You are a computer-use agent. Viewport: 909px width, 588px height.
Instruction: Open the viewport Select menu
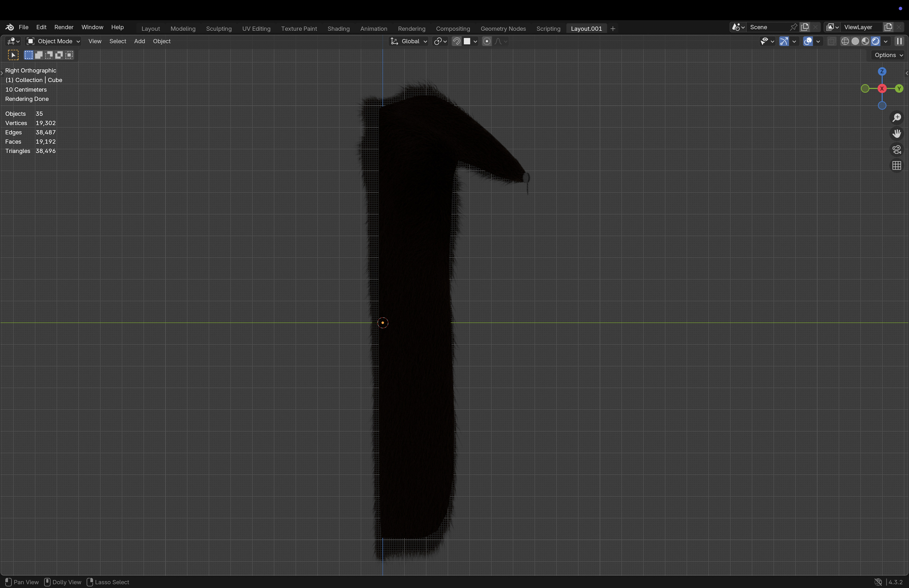coord(118,41)
